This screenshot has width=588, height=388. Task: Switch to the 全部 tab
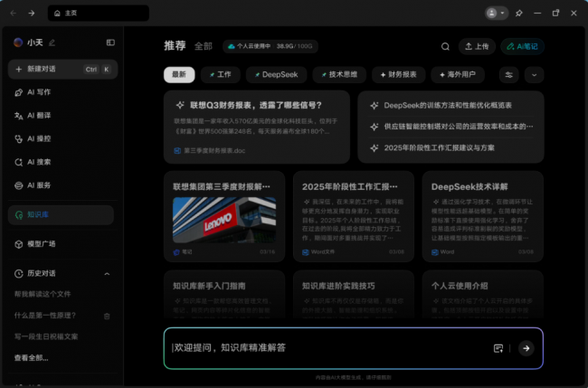pyautogui.click(x=204, y=46)
